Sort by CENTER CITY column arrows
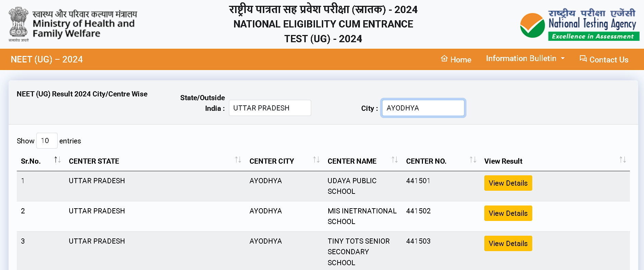 click(316, 160)
